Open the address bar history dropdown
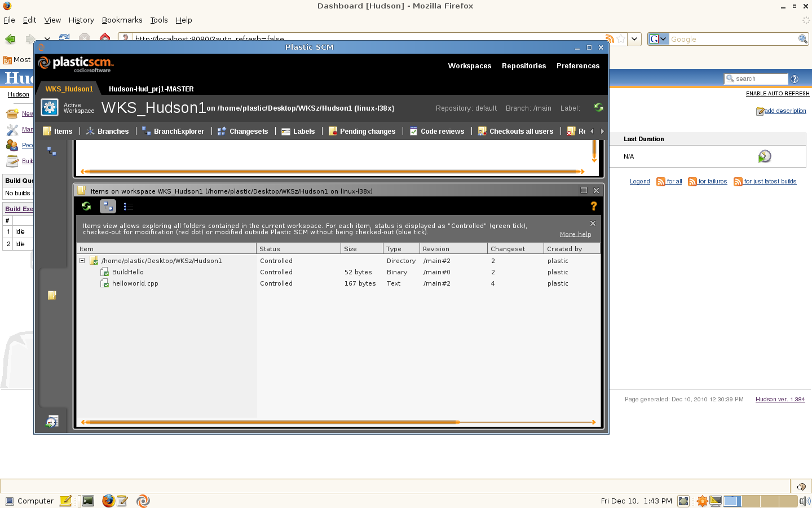This screenshot has width=812, height=508. click(634, 38)
